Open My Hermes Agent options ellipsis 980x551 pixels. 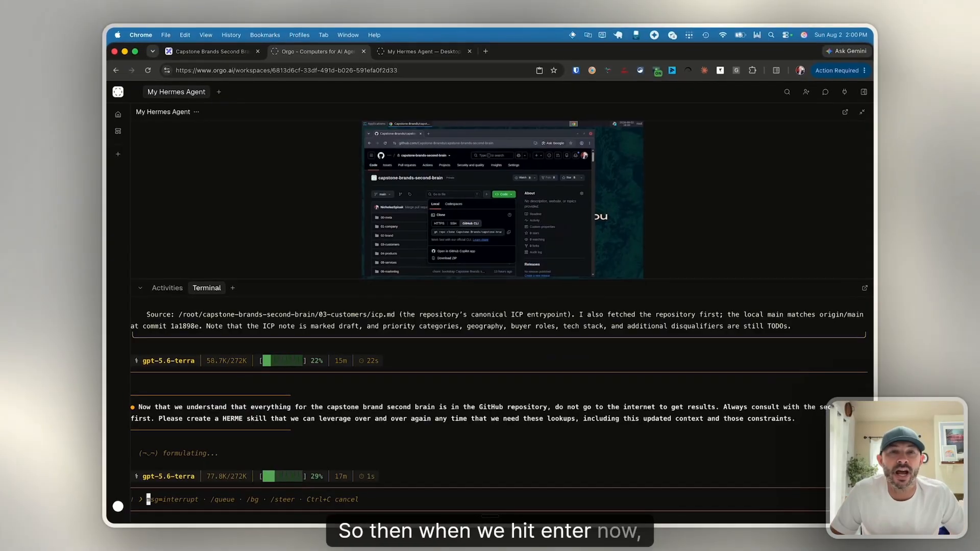point(197,112)
